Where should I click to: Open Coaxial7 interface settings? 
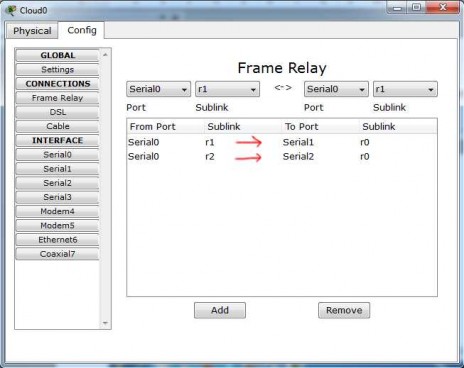tap(57, 254)
